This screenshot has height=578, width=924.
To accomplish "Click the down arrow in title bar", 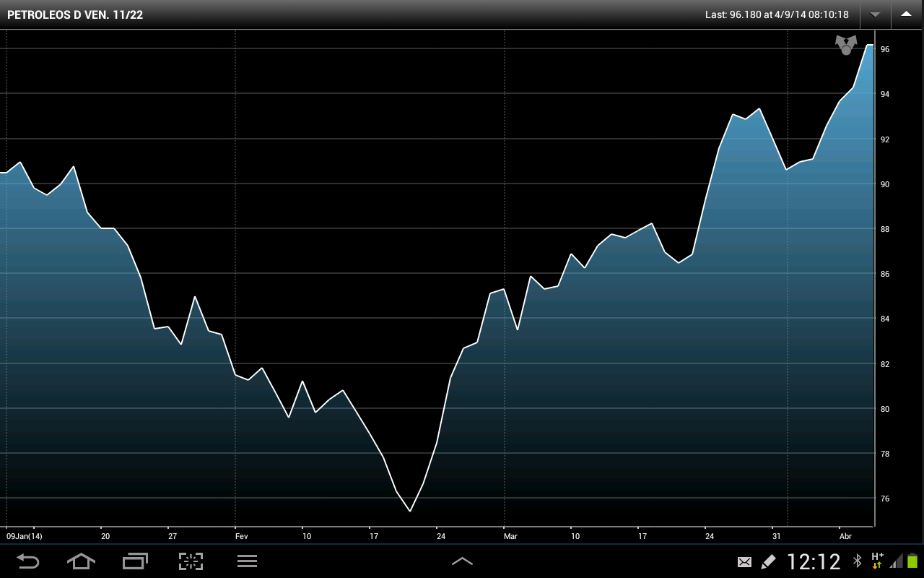I will pyautogui.click(x=876, y=14).
